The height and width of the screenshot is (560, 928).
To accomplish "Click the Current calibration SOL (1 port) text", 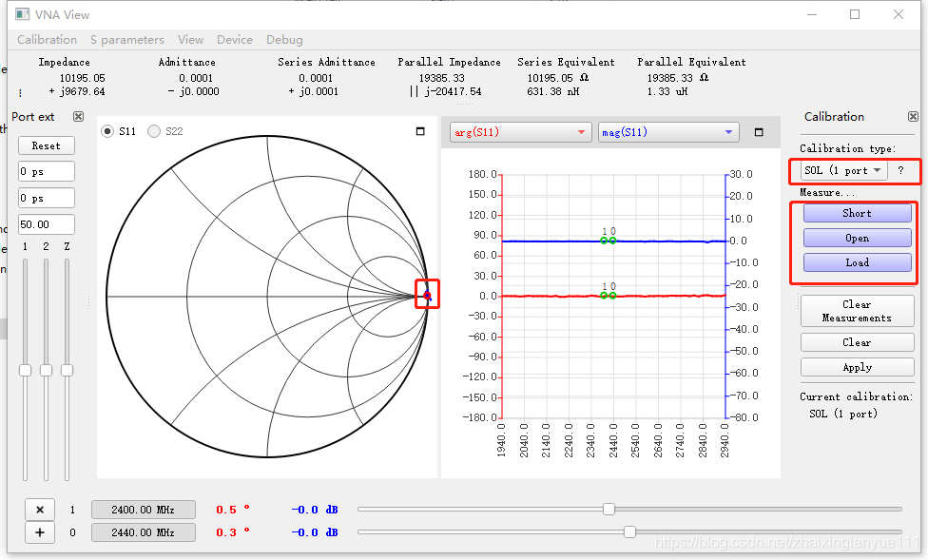I will tap(843, 414).
